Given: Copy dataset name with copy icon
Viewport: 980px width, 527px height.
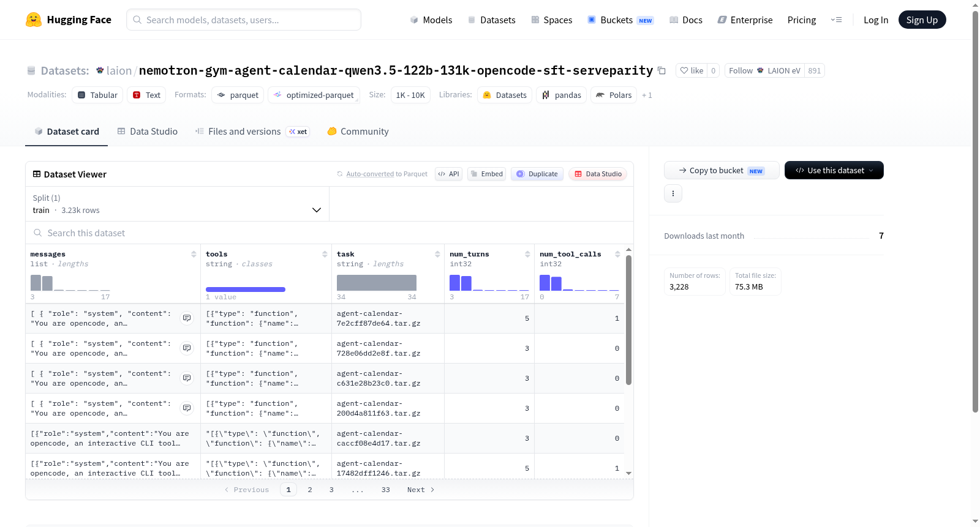Looking at the screenshot, I should pyautogui.click(x=661, y=70).
